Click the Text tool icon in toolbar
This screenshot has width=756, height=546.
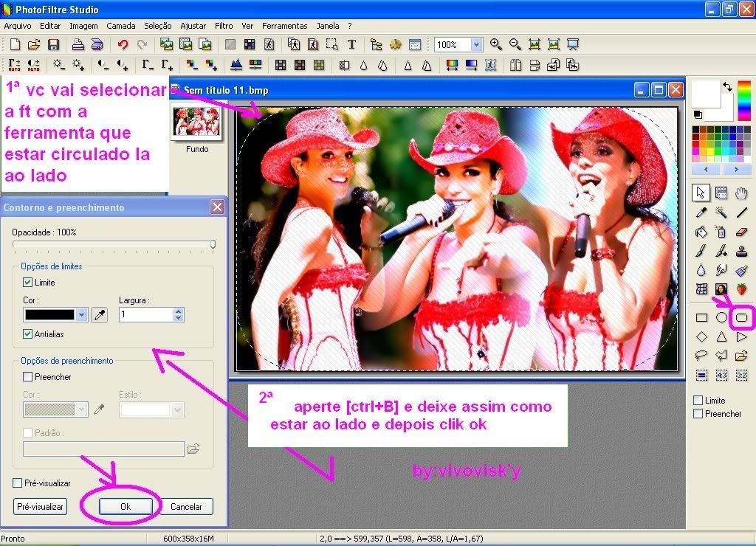(351, 45)
